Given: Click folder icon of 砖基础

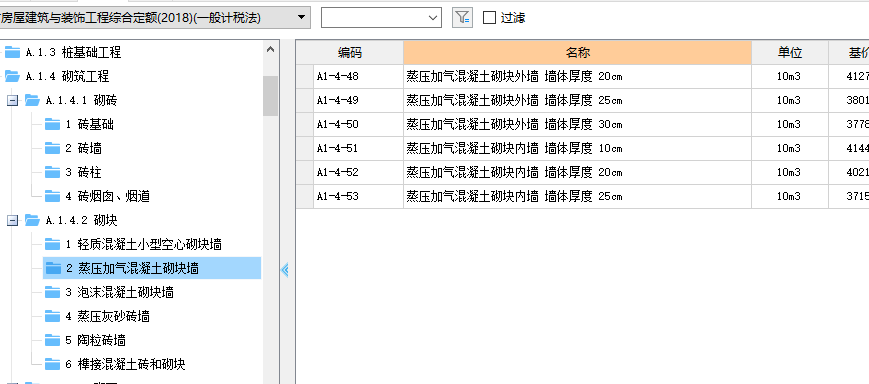Looking at the screenshot, I should [x=52, y=124].
